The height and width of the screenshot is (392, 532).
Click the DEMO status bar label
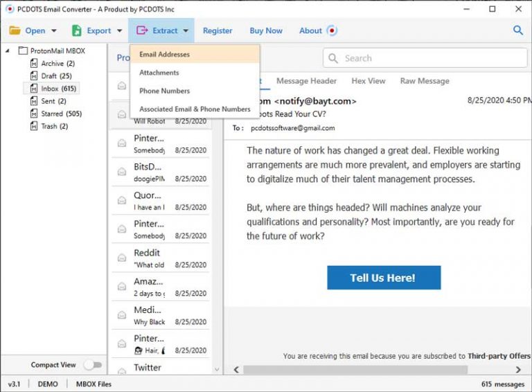pyautogui.click(x=48, y=384)
